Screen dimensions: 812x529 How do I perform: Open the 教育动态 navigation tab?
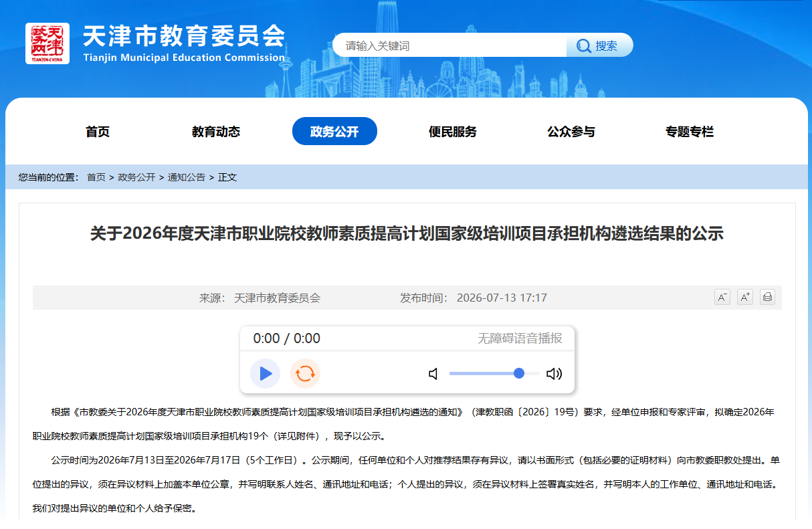coord(216,132)
